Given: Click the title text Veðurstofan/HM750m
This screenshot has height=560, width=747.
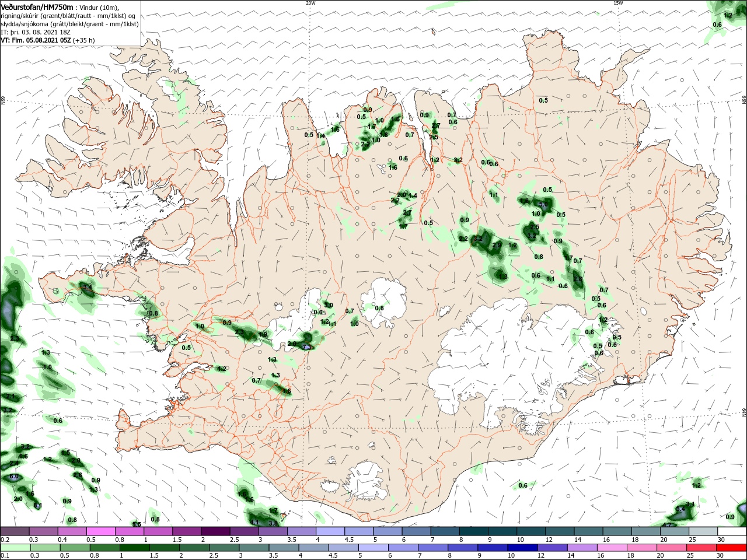Looking at the screenshot, I should tap(37, 7).
